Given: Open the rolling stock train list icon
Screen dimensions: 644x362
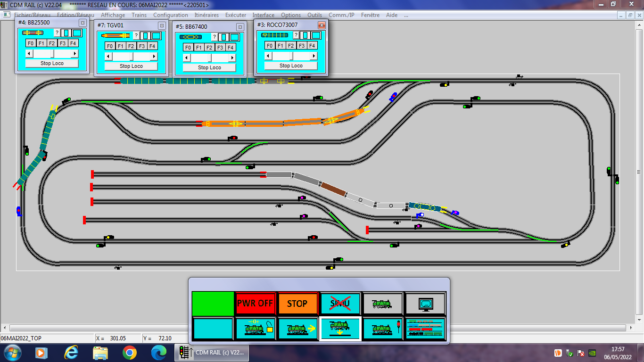Looking at the screenshot, I should tap(425, 329).
